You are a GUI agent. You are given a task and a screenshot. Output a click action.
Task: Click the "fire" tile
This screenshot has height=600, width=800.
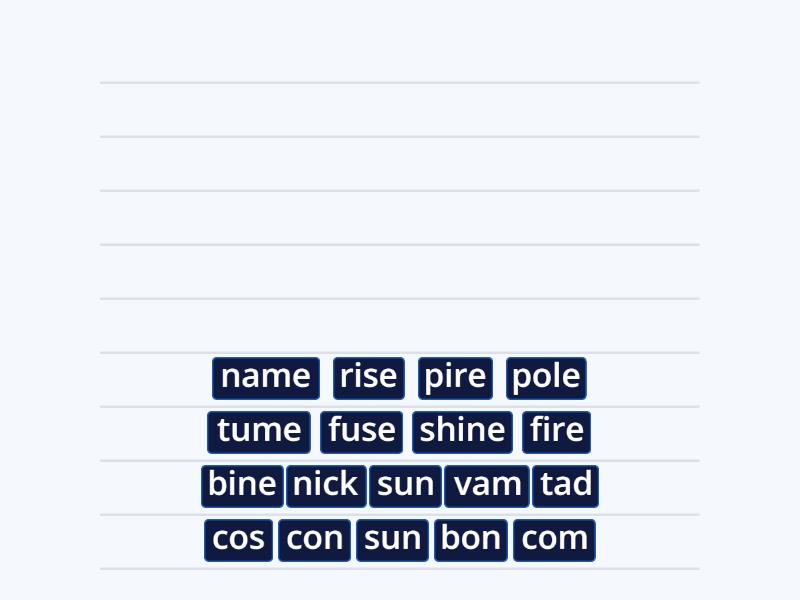(x=556, y=431)
